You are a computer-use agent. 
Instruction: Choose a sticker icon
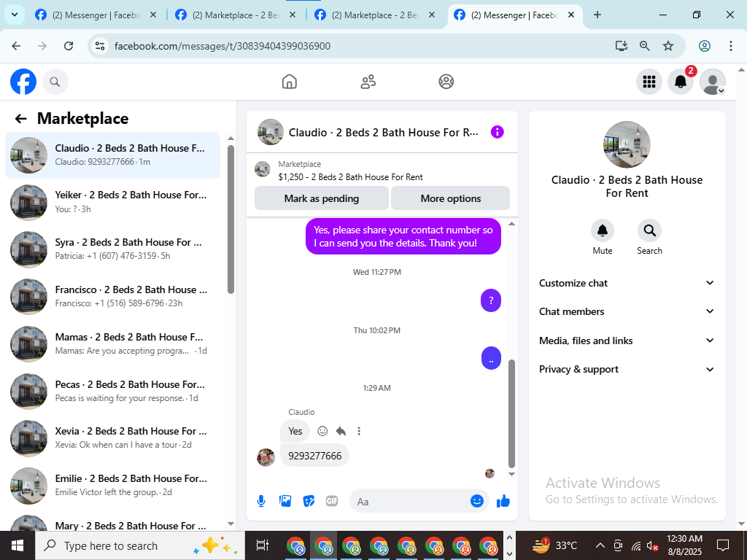[309, 501]
